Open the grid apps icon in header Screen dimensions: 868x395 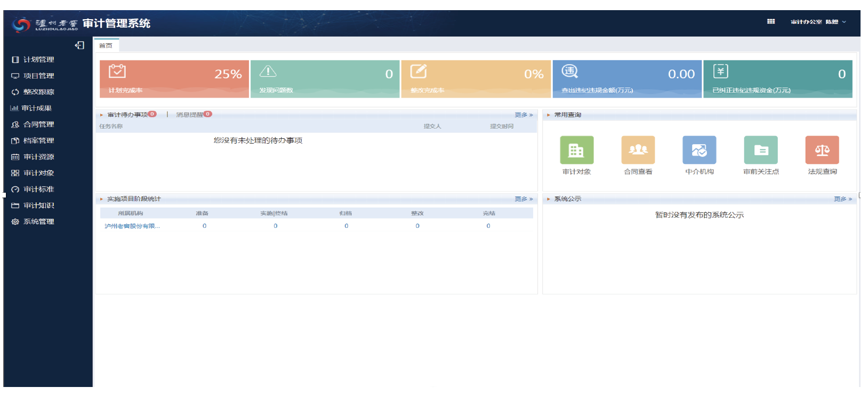point(771,21)
